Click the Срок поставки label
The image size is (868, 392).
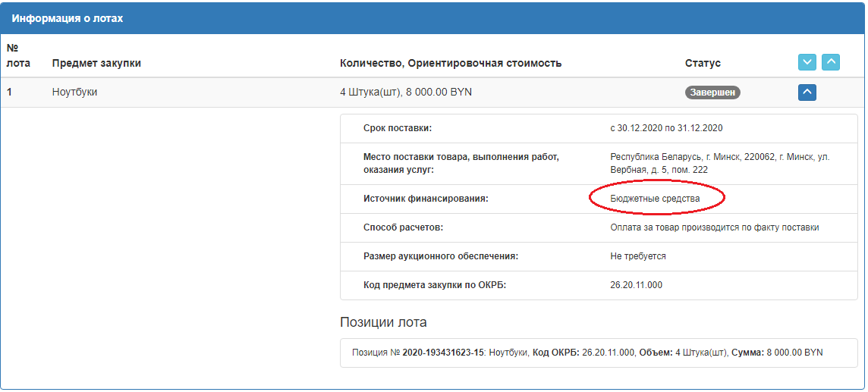click(x=398, y=128)
